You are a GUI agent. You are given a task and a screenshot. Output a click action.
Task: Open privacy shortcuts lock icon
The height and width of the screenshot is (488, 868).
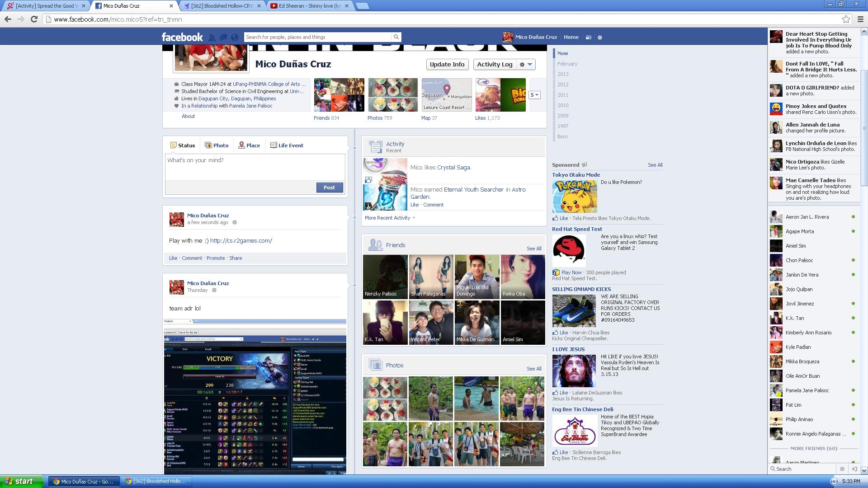click(589, 38)
